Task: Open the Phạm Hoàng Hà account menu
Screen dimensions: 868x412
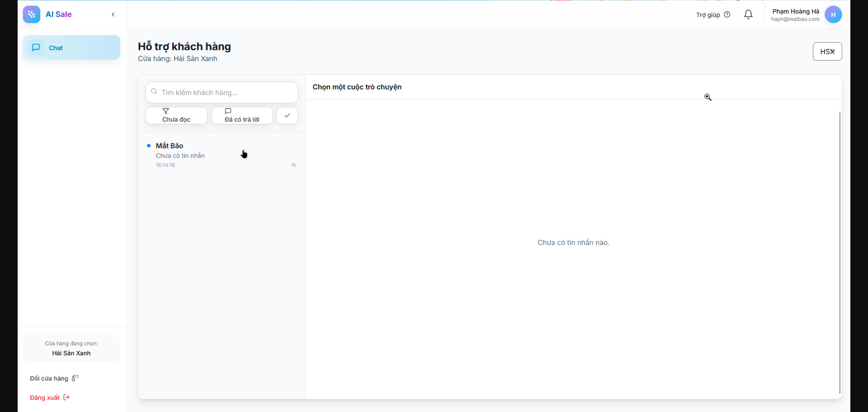Action: pyautogui.click(x=795, y=14)
